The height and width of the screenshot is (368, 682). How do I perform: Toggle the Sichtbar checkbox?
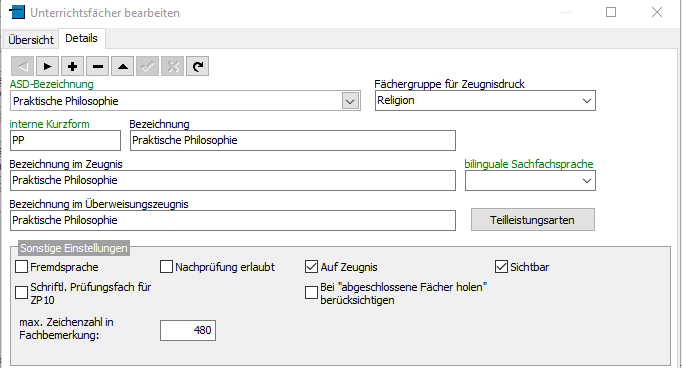[501, 267]
